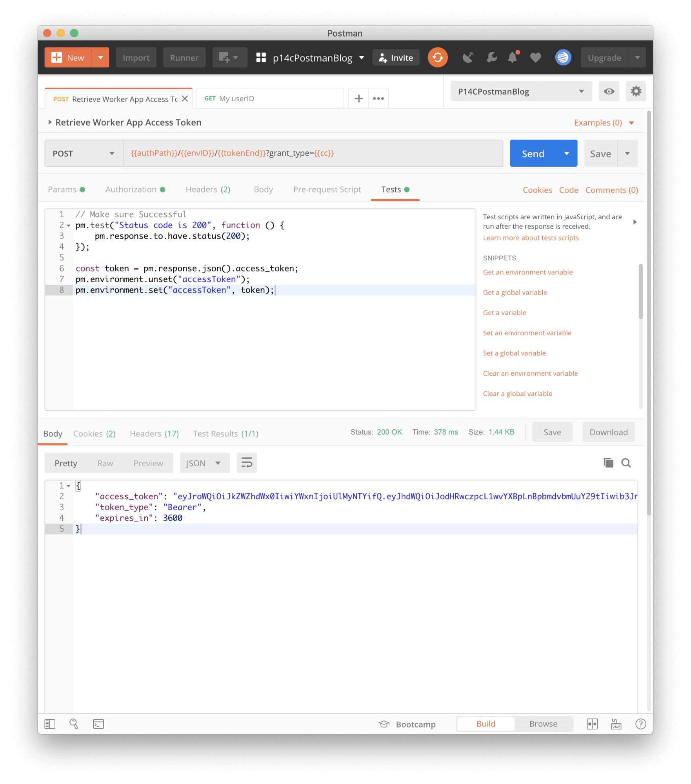The width and height of the screenshot is (691, 784).
Task: Switch to Build mode
Action: 486,724
